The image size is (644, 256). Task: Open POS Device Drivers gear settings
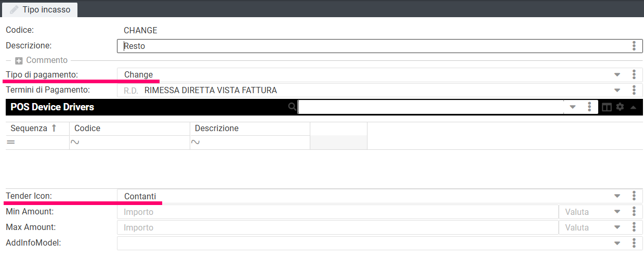coord(620,107)
